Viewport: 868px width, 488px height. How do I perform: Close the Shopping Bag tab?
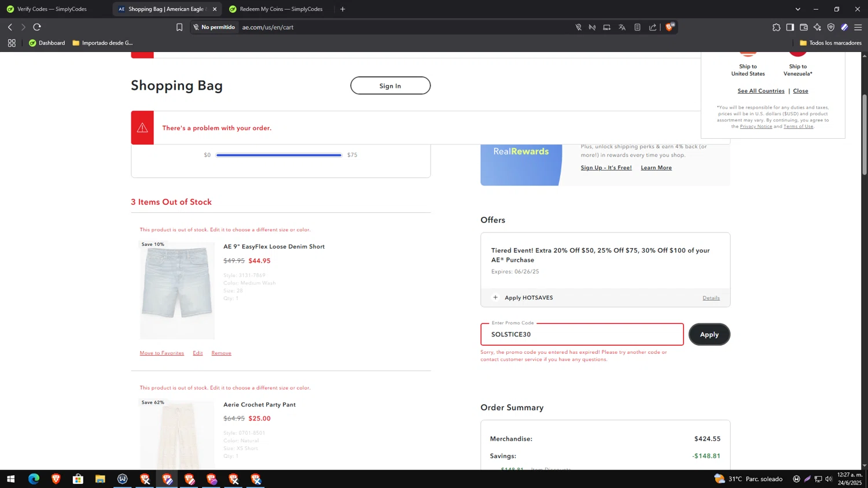coord(215,9)
